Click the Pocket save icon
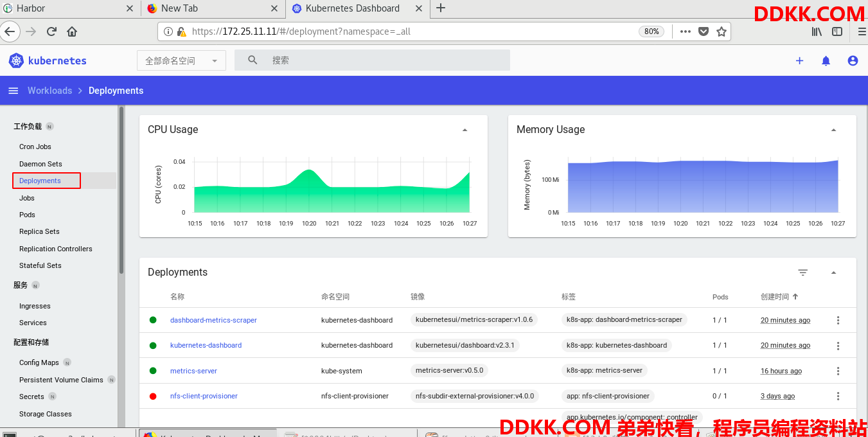The width and height of the screenshot is (868, 437). pyautogui.click(x=704, y=31)
